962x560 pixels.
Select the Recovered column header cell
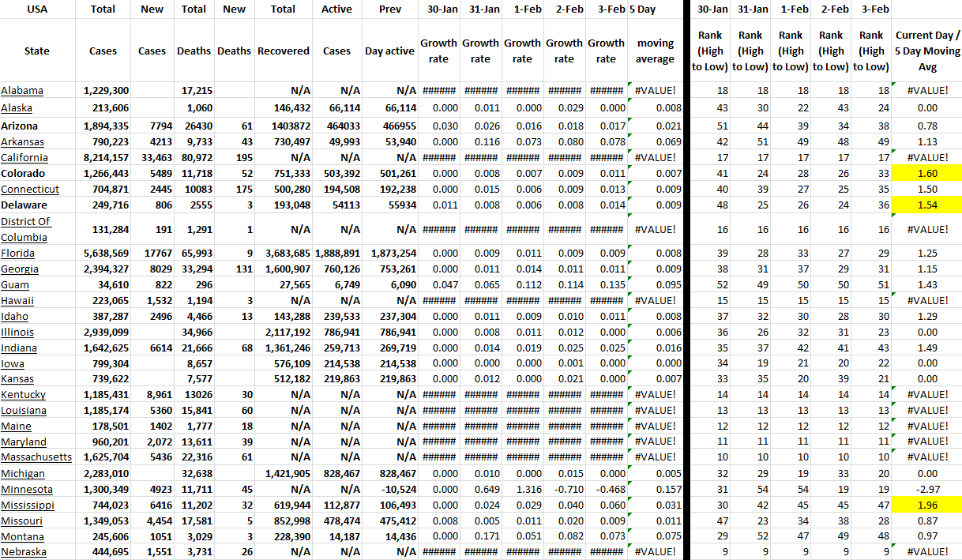[x=283, y=51]
